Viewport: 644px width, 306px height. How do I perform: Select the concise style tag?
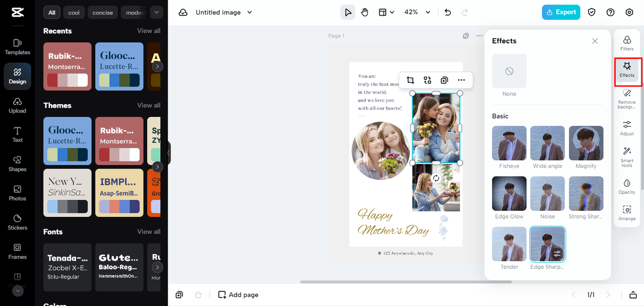point(103,13)
